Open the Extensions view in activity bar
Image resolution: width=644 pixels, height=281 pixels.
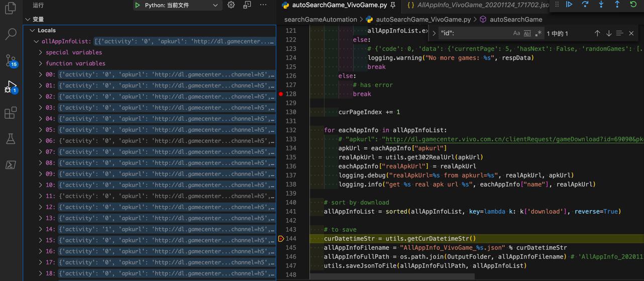(x=11, y=113)
